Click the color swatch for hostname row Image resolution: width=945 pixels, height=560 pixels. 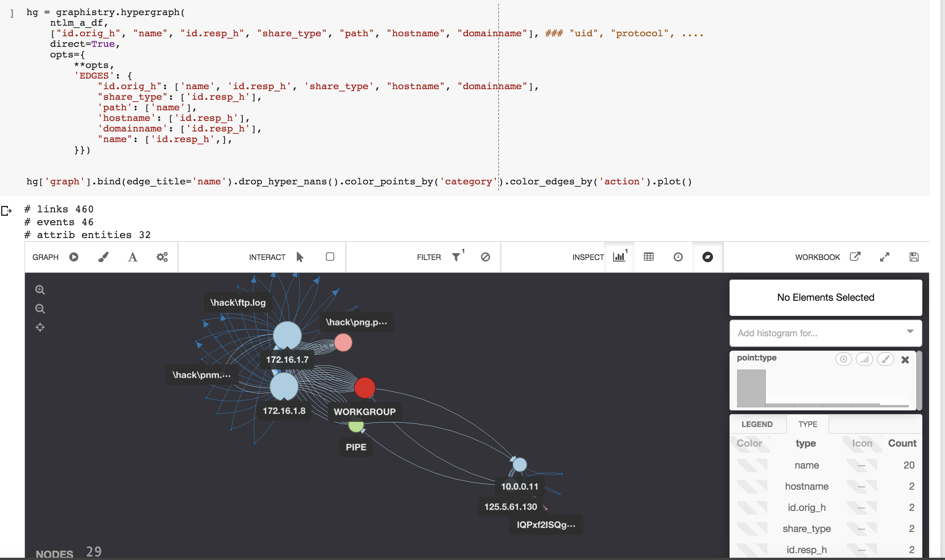point(752,486)
